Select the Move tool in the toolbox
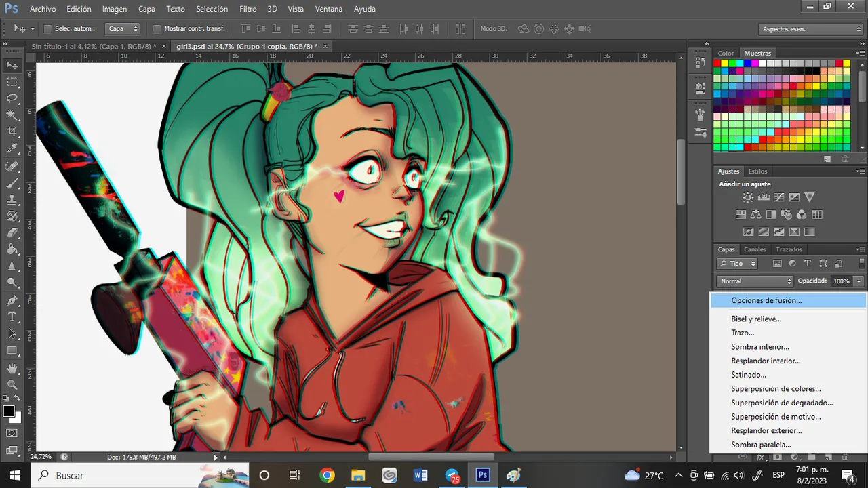This screenshot has height=488, width=868. [x=12, y=66]
